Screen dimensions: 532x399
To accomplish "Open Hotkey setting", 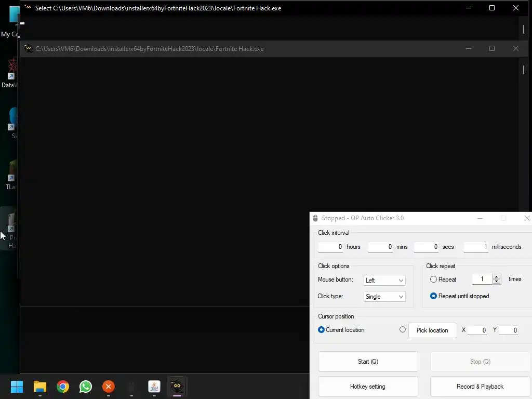I will [x=368, y=387].
